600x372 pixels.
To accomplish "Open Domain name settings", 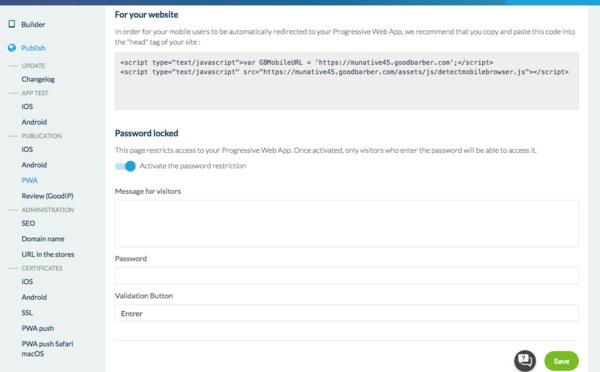I will tap(43, 239).
